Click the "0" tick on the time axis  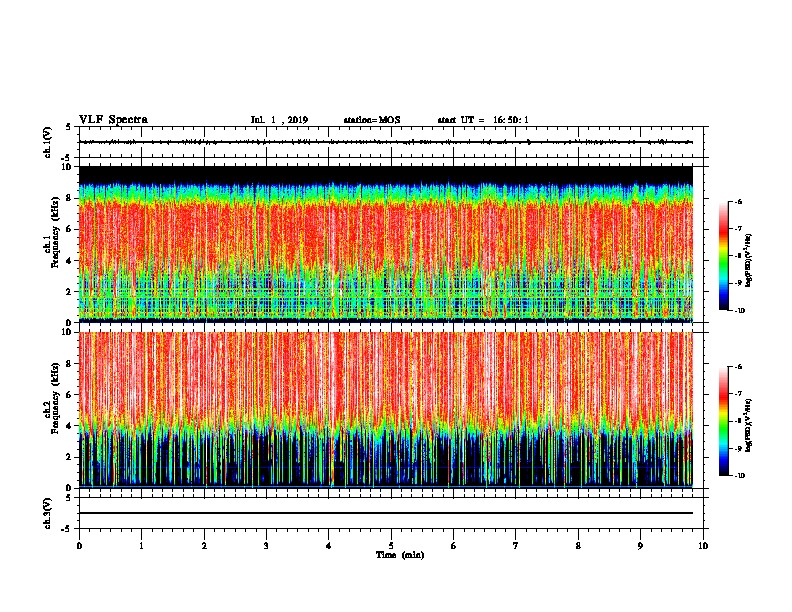(79, 546)
